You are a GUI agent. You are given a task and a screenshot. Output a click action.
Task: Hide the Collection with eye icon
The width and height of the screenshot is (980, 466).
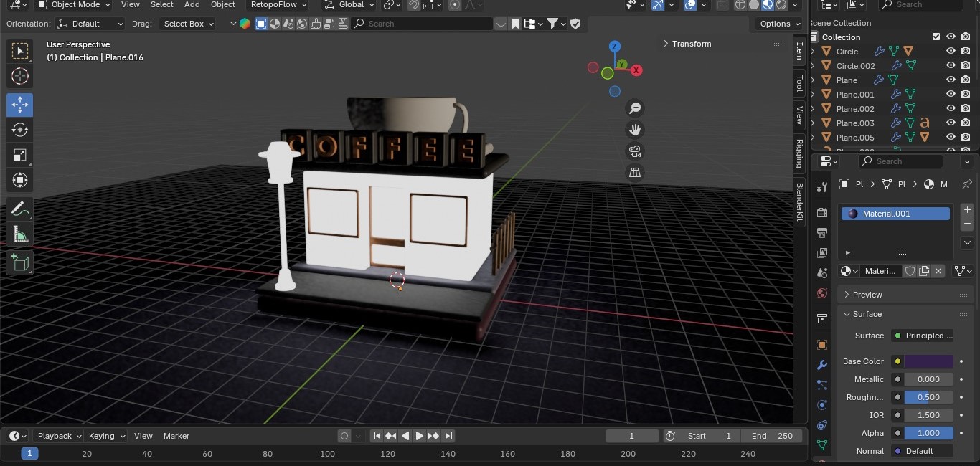951,37
